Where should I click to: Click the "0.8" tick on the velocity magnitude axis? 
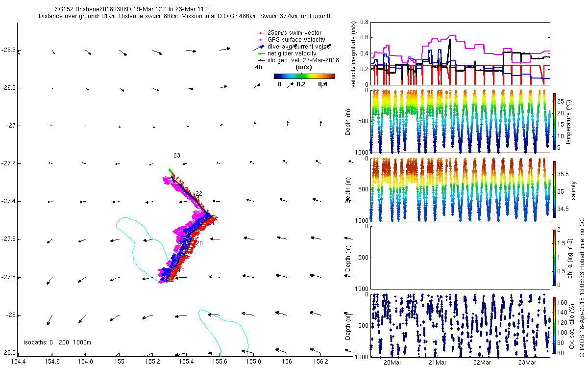coord(364,22)
